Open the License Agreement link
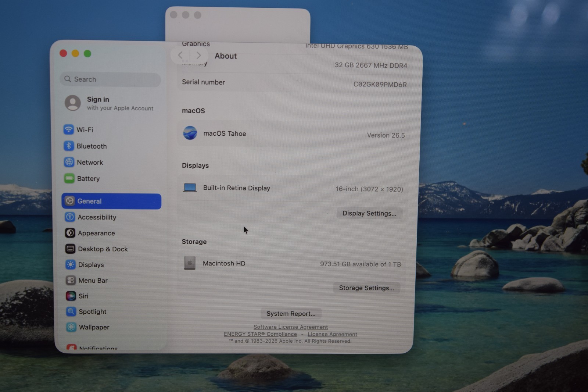This screenshot has width=588, height=392. click(332, 334)
